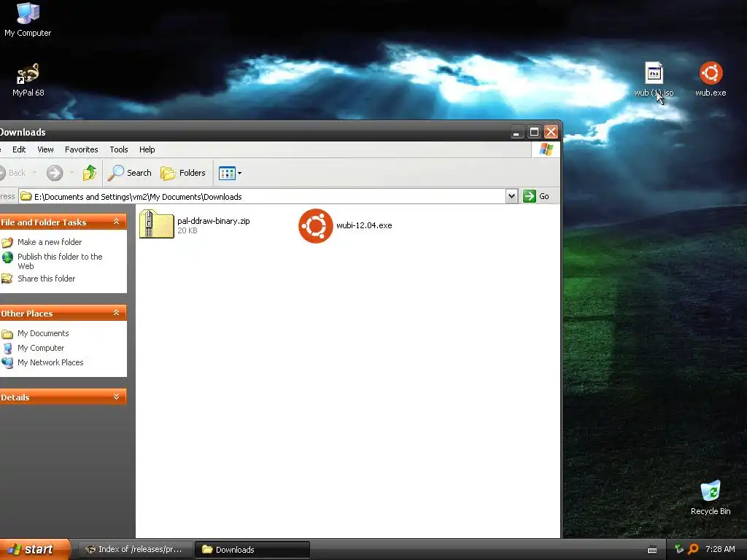Open the Recycle Bin
The height and width of the screenshot is (560, 747).
[x=711, y=497]
